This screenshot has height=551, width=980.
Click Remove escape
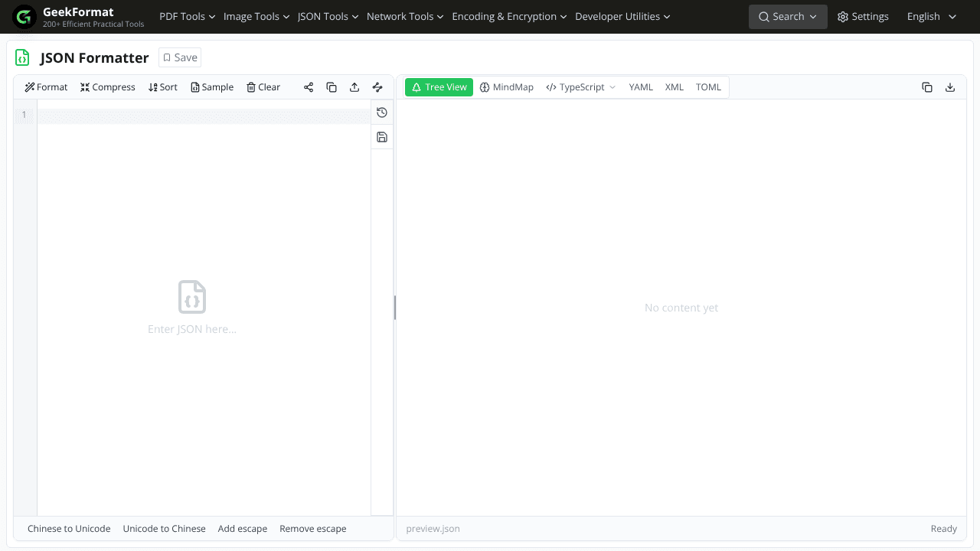pos(313,529)
